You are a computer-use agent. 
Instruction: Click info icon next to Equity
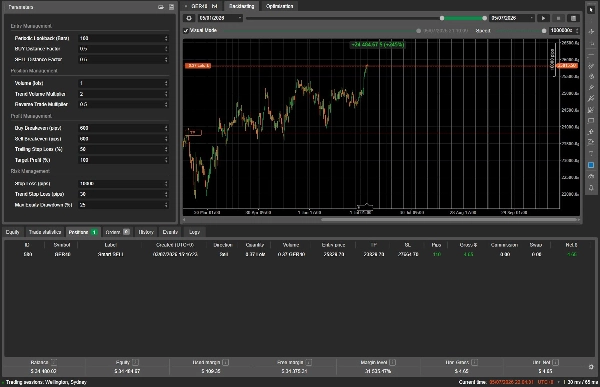tap(135, 362)
